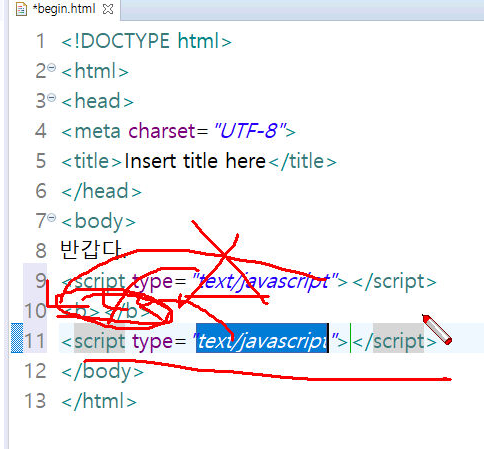The image size is (484, 449).
Task: Click the opening <title> tag on line 5
Action: click(x=92, y=161)
